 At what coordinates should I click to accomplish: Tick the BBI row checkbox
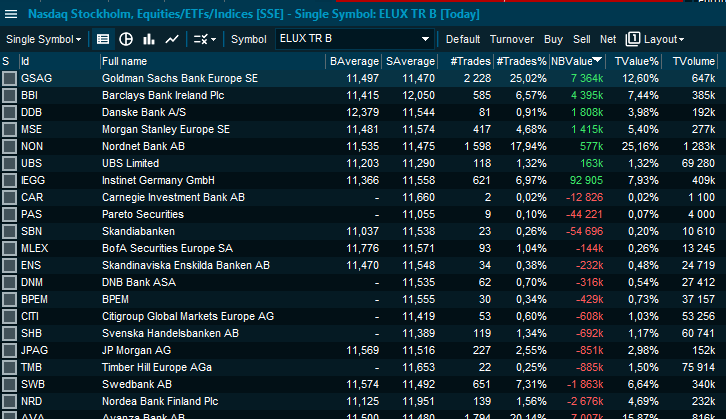pyautogui.click(x=9, y=95)
